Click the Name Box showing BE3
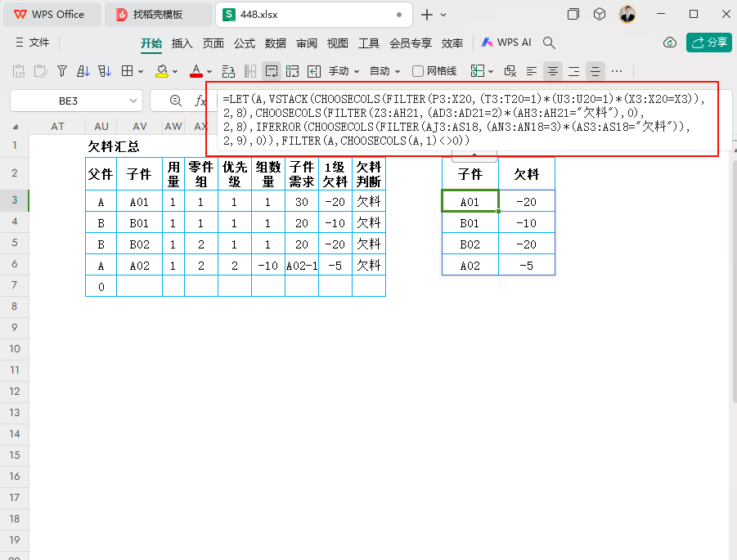Viewport: 737px width, 560px height. (x=68, y=101)
